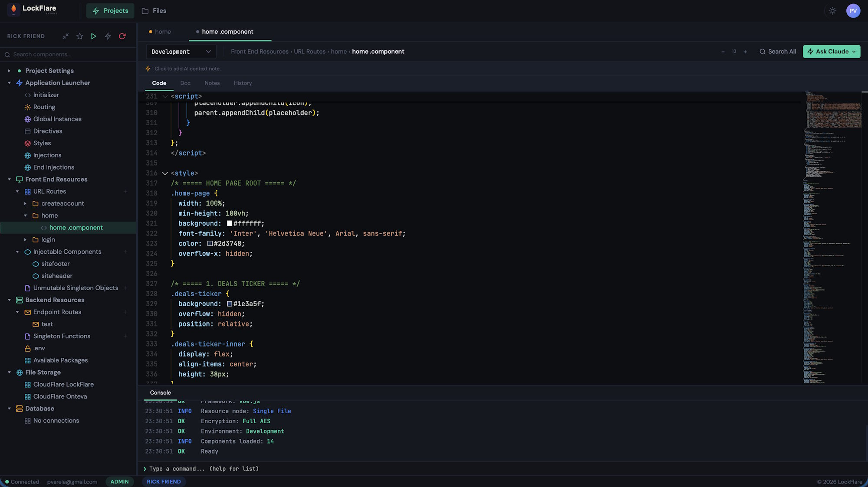Image resolution: width=868 pixels, height=487 pixels.
Task: Collapse the Injectable Components node
Action: pos(17,252)
